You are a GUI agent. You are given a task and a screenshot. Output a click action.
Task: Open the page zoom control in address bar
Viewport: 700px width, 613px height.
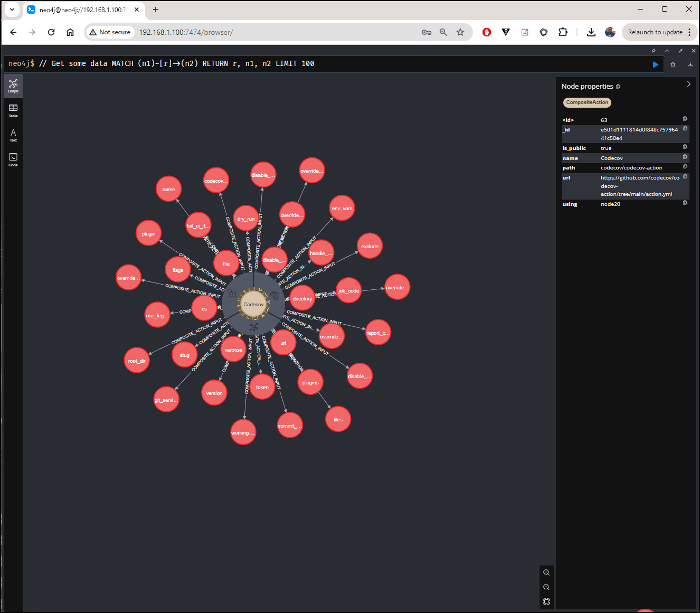pos(443,32)
